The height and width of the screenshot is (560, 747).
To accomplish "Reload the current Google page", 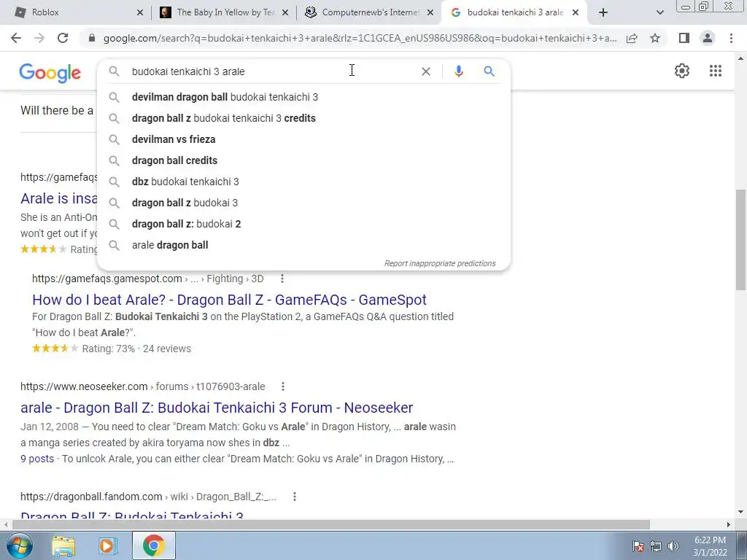I will [x=63, y=38].
